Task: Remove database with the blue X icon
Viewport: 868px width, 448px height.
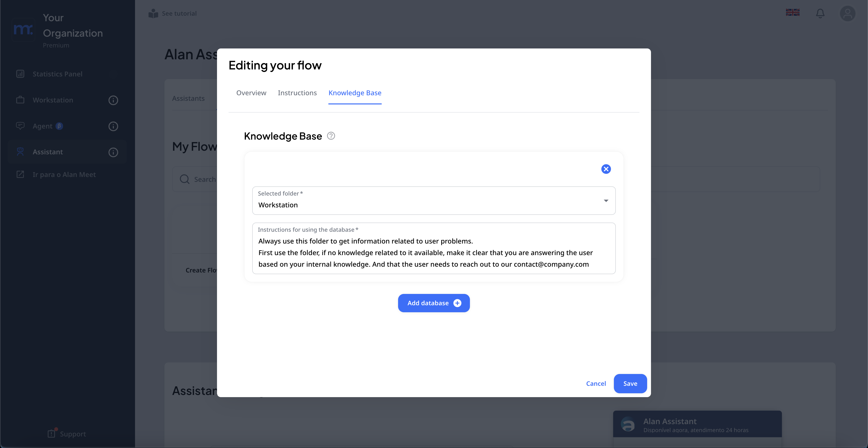Action: pyautogui.click(x=606, y=169)
